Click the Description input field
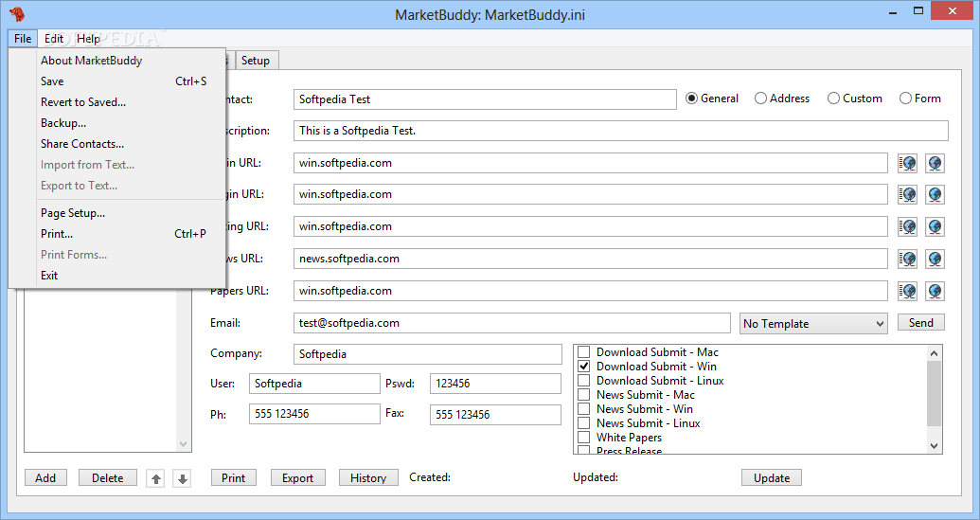The height and width of the screenshot is (520, 980). tap(620, 131)
